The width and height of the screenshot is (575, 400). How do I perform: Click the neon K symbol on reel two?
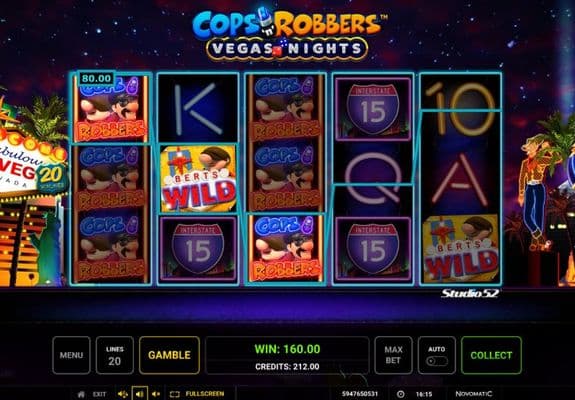click(198, 109)
